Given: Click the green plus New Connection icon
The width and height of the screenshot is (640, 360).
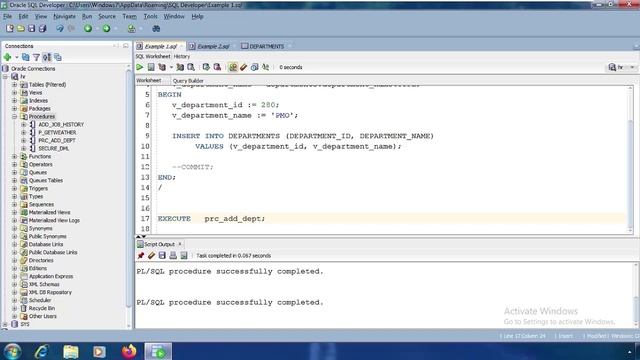Looking at the screenshot, I should [x=7, y=57].
